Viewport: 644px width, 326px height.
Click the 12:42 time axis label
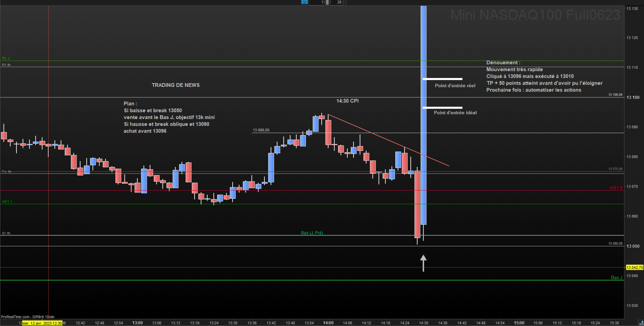[80, 323]
